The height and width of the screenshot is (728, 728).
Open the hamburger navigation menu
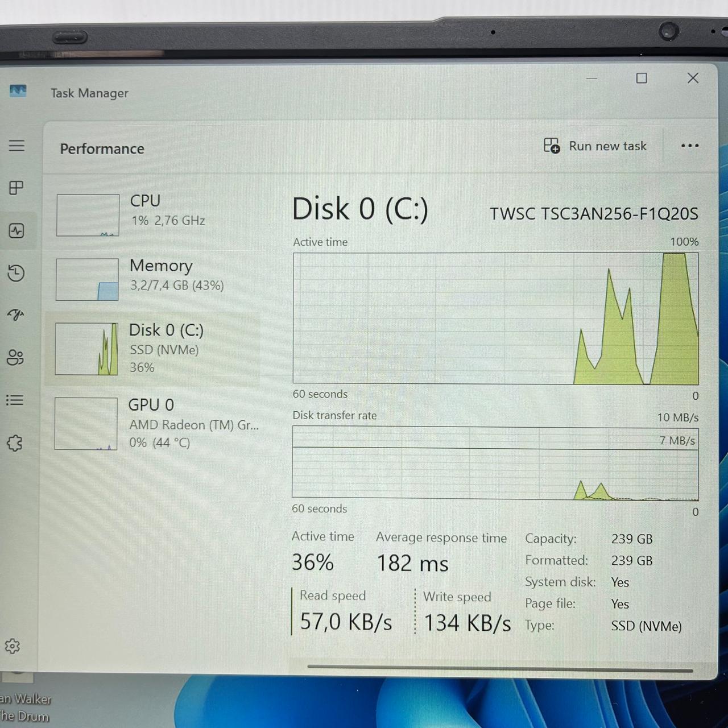17,146
